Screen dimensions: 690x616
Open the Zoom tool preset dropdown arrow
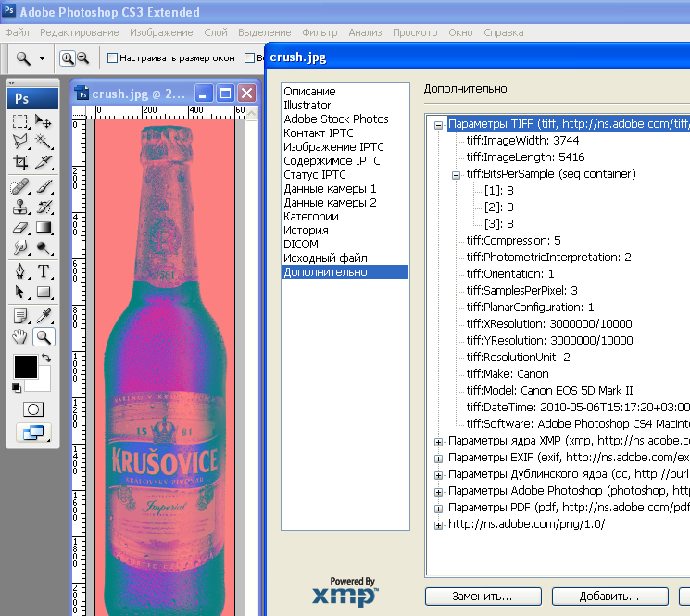click(42, 58)
